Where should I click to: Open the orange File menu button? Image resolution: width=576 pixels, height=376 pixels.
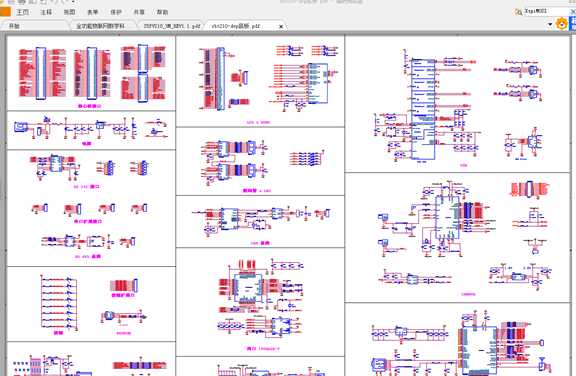click(x=5, y=12)
